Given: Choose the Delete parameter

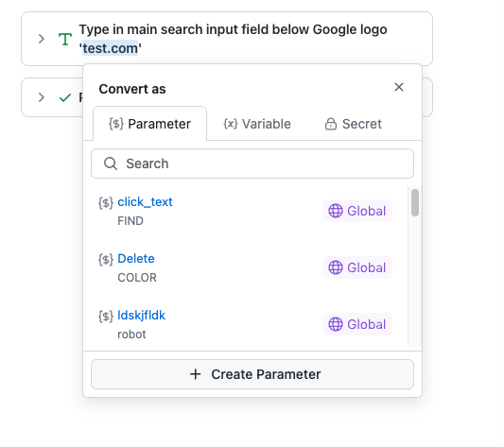Looking at the screenshot, I should tap(245, 267).
